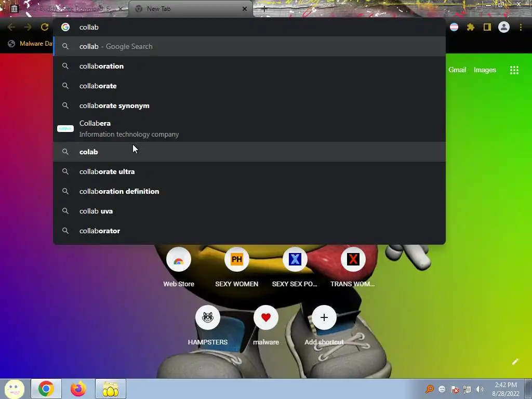Go forward with the forward arrow

(x=28, y=27)
